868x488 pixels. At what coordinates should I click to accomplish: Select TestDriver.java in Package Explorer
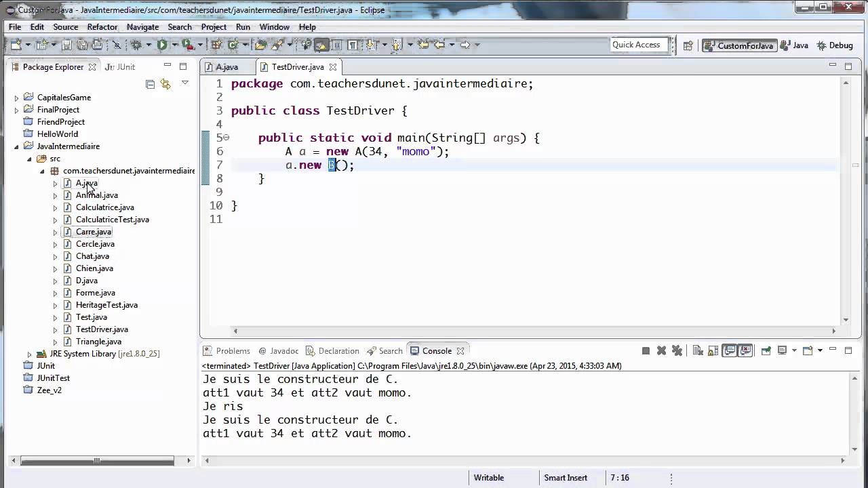click(102, 329)
